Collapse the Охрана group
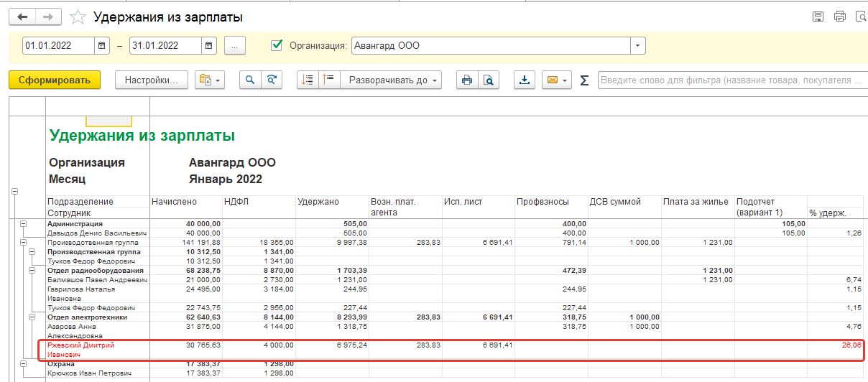The width and height of the screenshot is (868, 382). tap(23, 364)
